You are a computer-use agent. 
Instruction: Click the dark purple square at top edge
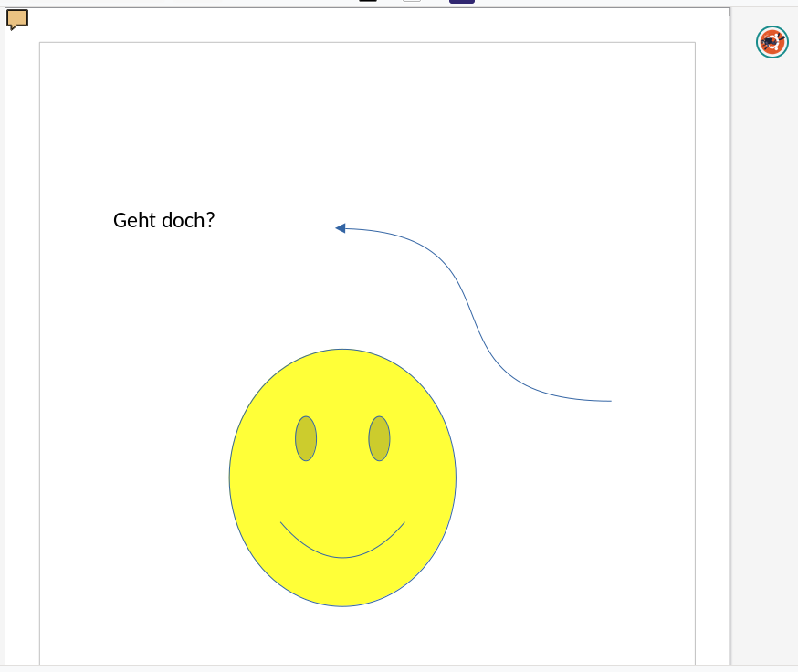tap(461, 2)
